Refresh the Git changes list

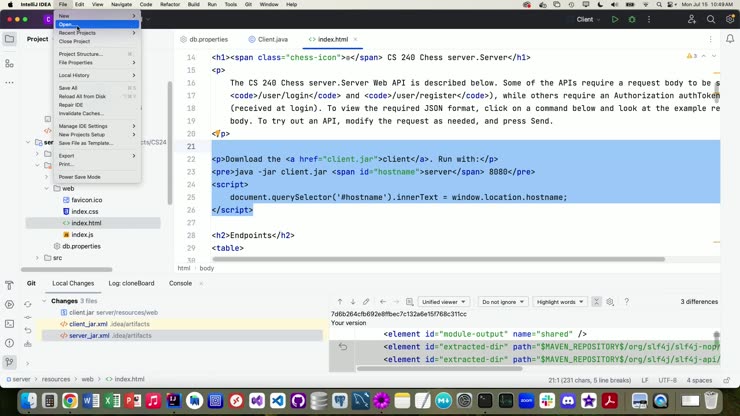click(x=28, y=305)
